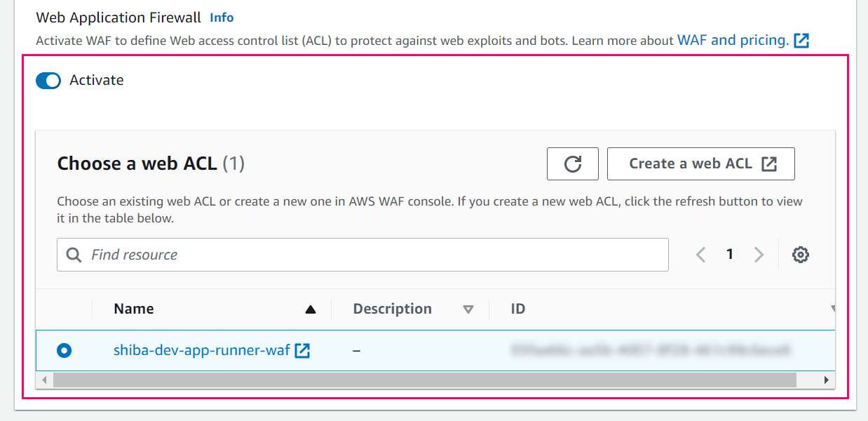Select the shiba-dev-app-runner-waf radio button

point(65,349)
